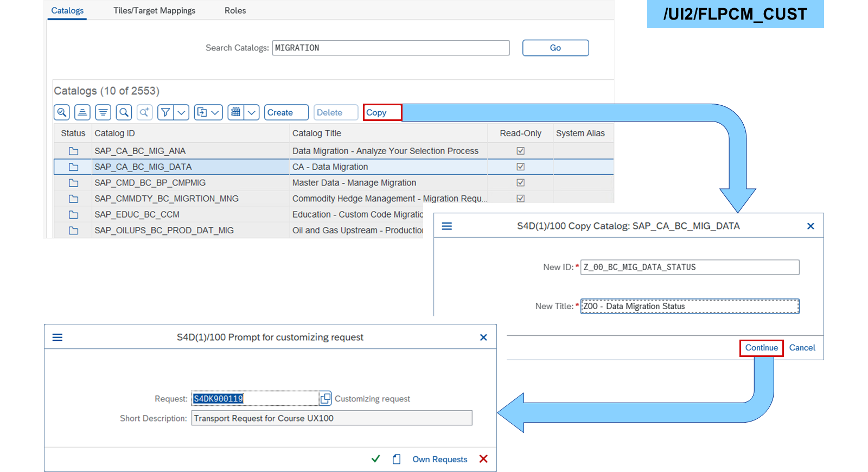Switch to the Roles tab

[235, 10]
